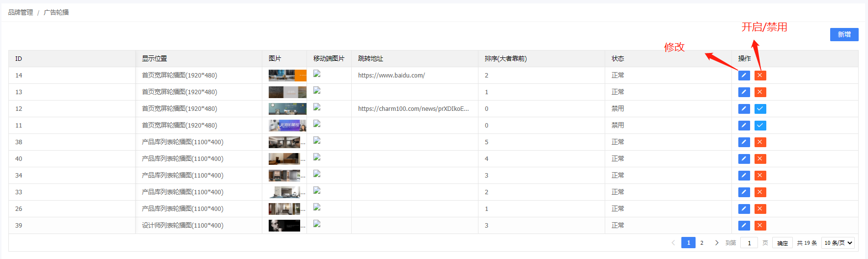Viewport: 868px width, 259px height.
Task: Edit the carousel entry with ID 39
Action: [x=744, y=226]
